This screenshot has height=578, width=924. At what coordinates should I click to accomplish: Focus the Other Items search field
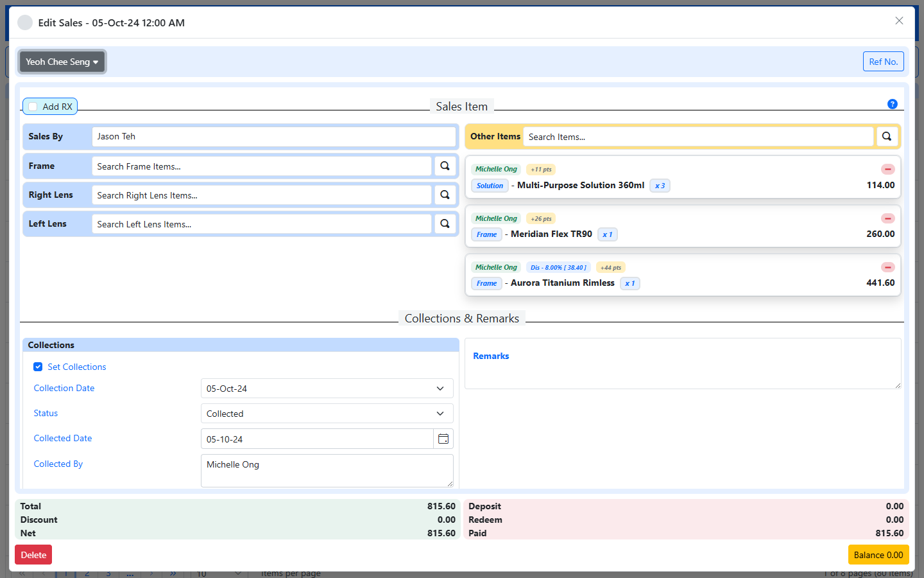point(699,136)
